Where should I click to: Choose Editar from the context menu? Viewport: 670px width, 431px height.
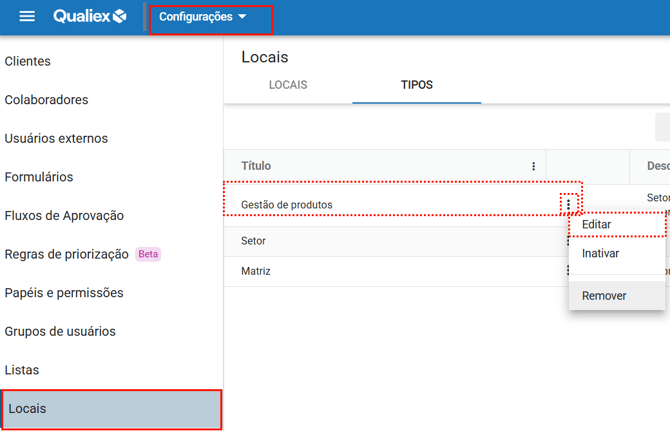click(597, 225)
